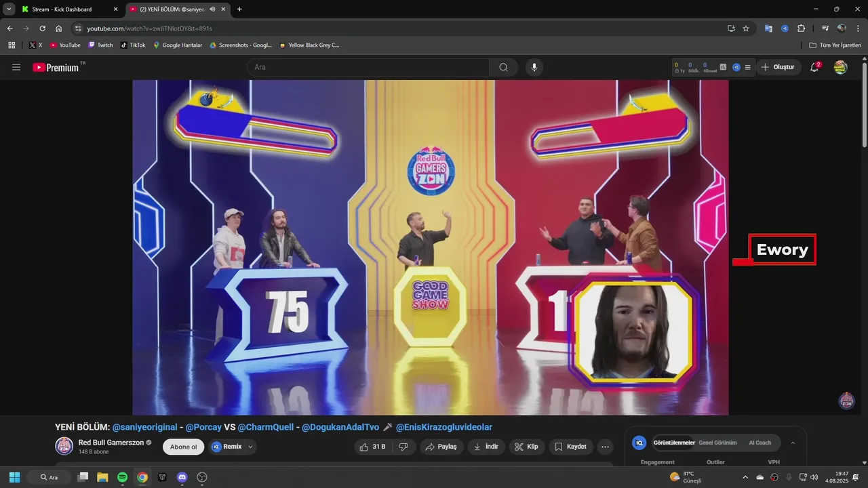The width and height of the screenshot is (868, 488).
Task: Open @CharmQuell mention link in title
Action: (x=266, y=427)
